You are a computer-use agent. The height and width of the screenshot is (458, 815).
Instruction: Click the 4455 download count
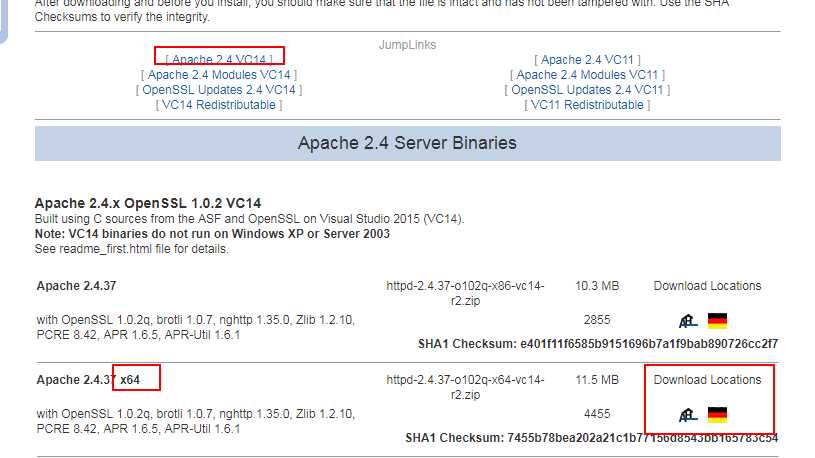pos(597,414)
